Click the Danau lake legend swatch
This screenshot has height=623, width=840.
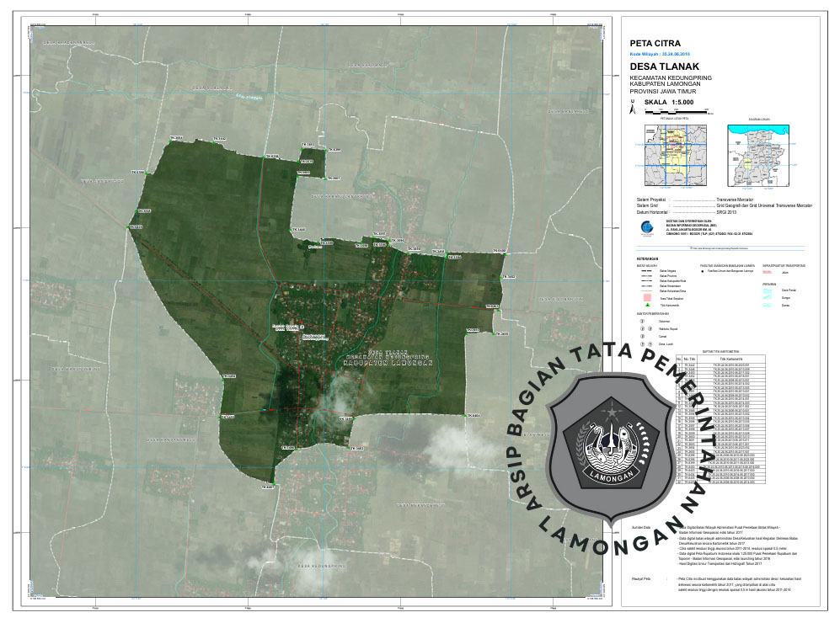767,306
